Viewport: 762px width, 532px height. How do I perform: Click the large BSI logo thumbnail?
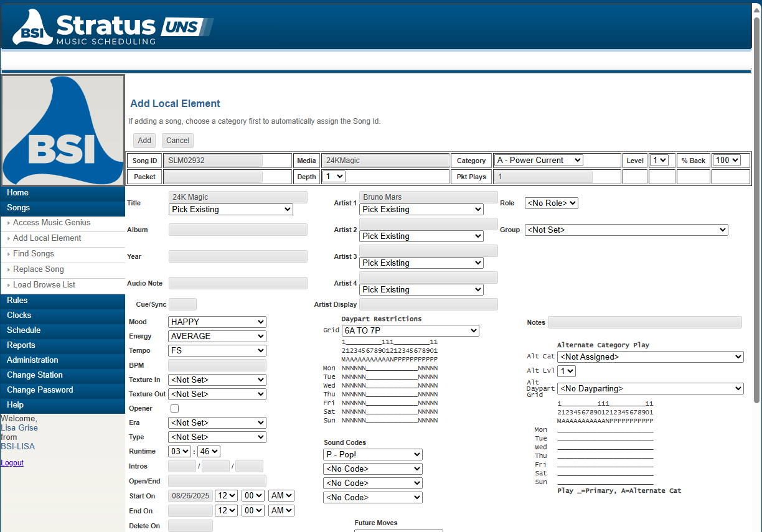(x=63, y=131)
